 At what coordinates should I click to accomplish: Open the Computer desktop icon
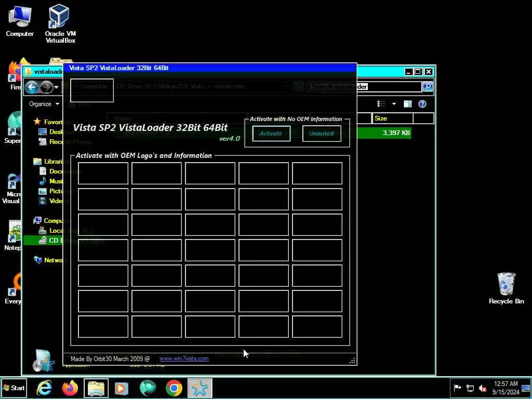pos(20,21)
